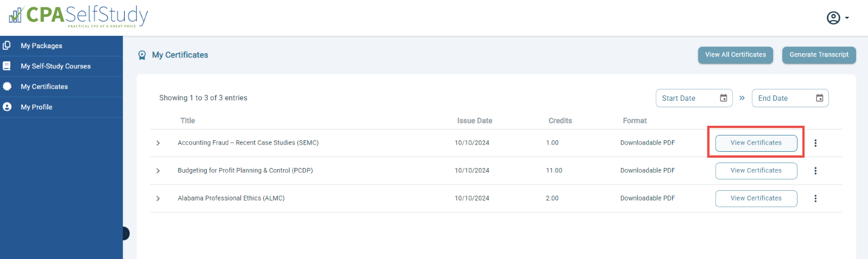Click the 2.00 credits value
The width and height of the screenshot is (868, 259).
552,198
